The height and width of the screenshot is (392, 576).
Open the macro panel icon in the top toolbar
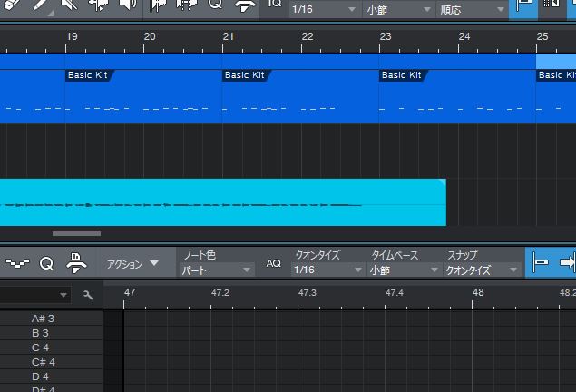point(245,5)
